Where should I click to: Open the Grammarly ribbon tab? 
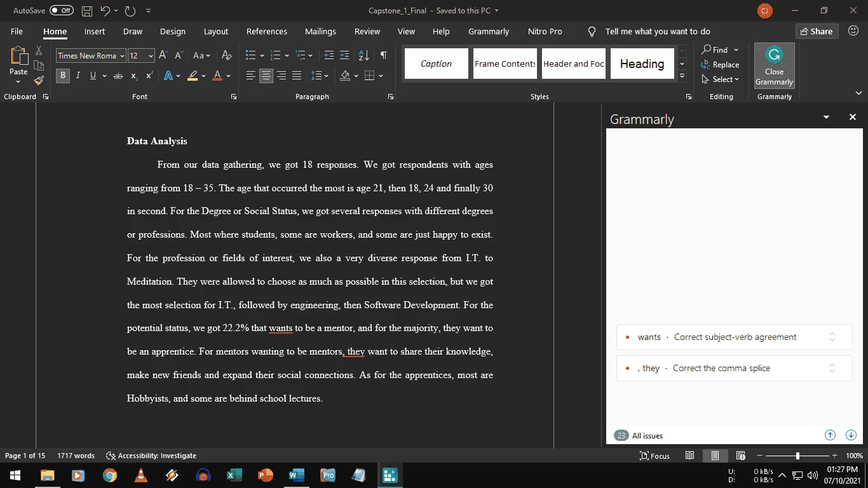[x=489, y=31]
